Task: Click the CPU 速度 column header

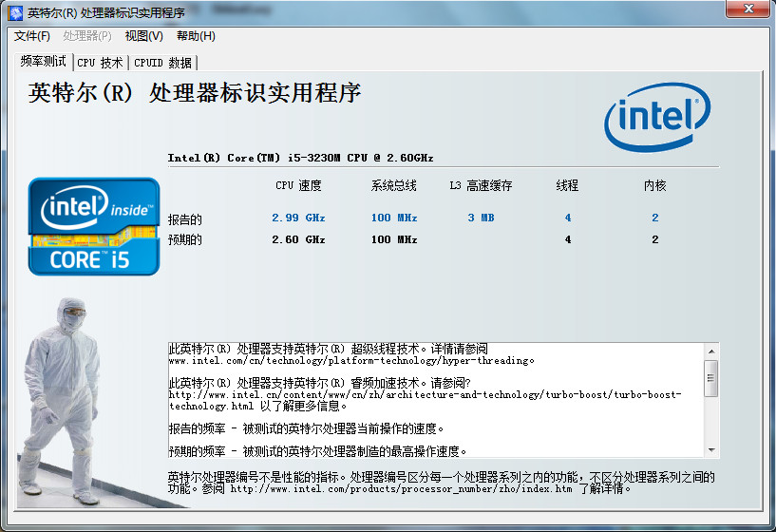Action: coord(298,185)
